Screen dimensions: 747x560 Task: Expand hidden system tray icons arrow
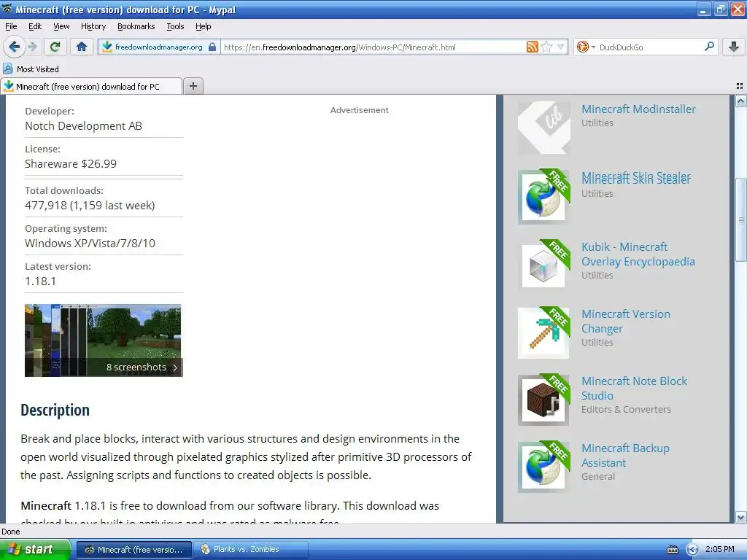pyautogui.click(x=692, y=550)
